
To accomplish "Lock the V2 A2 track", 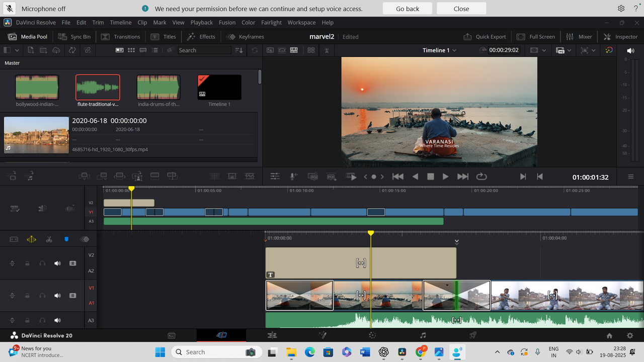I will [x=27, y=263].
